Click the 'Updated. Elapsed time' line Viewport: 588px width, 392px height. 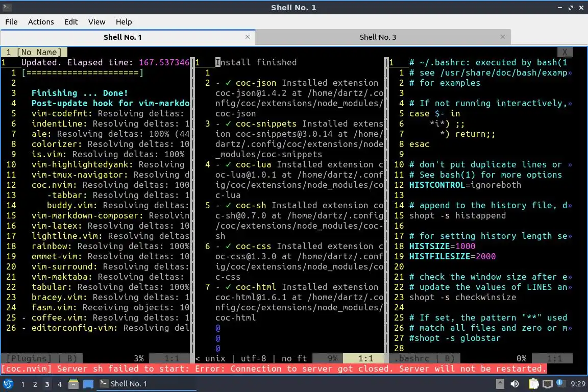click(105, 62)
